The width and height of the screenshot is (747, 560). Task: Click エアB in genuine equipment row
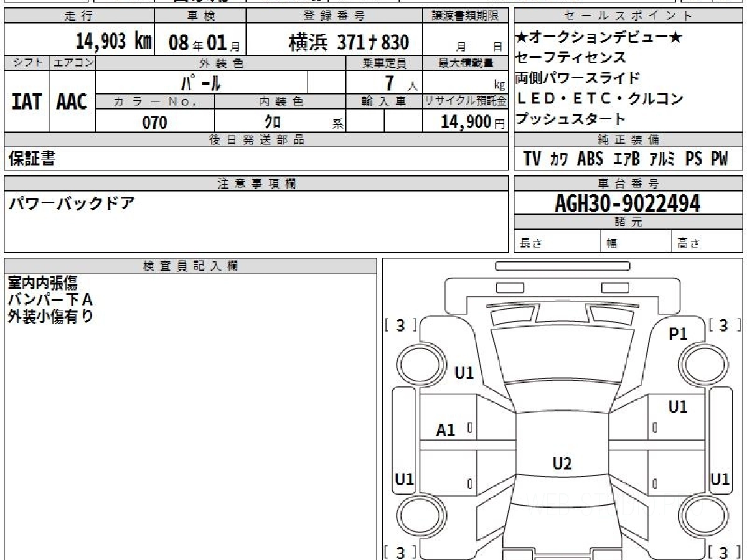(x=626, y=159)
